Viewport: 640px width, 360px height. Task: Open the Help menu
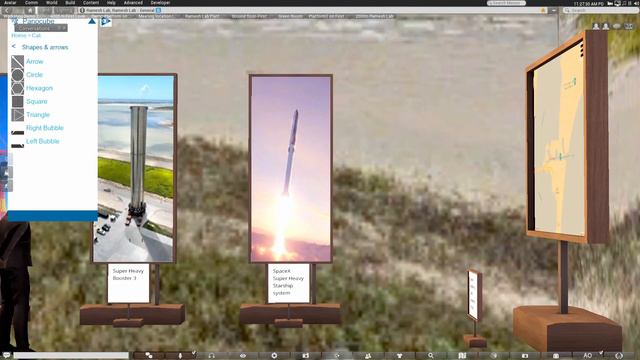click(111, 2)
